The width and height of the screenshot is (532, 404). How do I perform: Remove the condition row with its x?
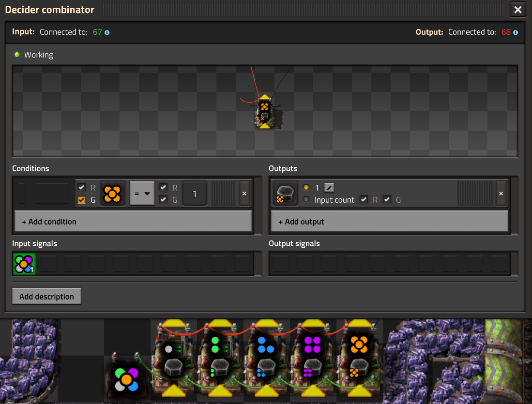click(244, 194)
